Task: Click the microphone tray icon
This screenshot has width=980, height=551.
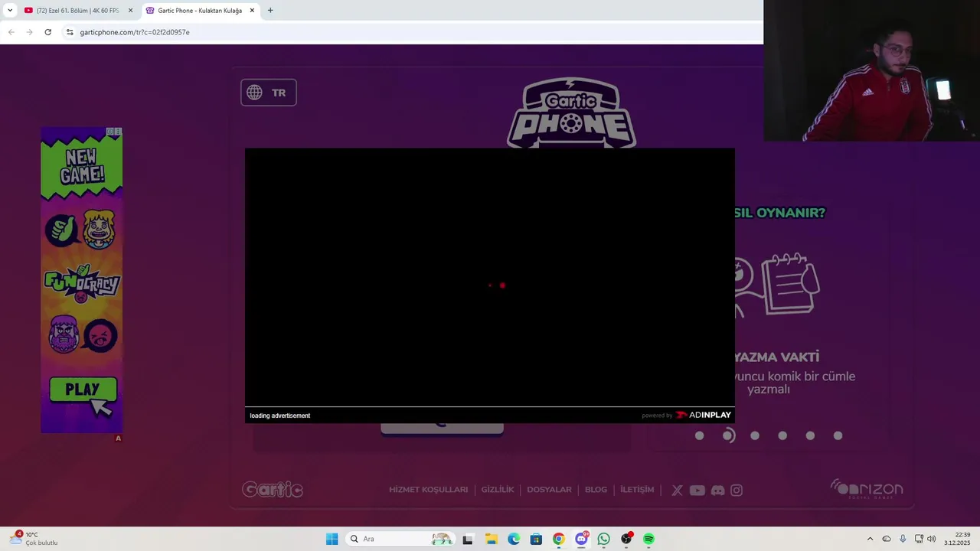Action: [903, 539]
